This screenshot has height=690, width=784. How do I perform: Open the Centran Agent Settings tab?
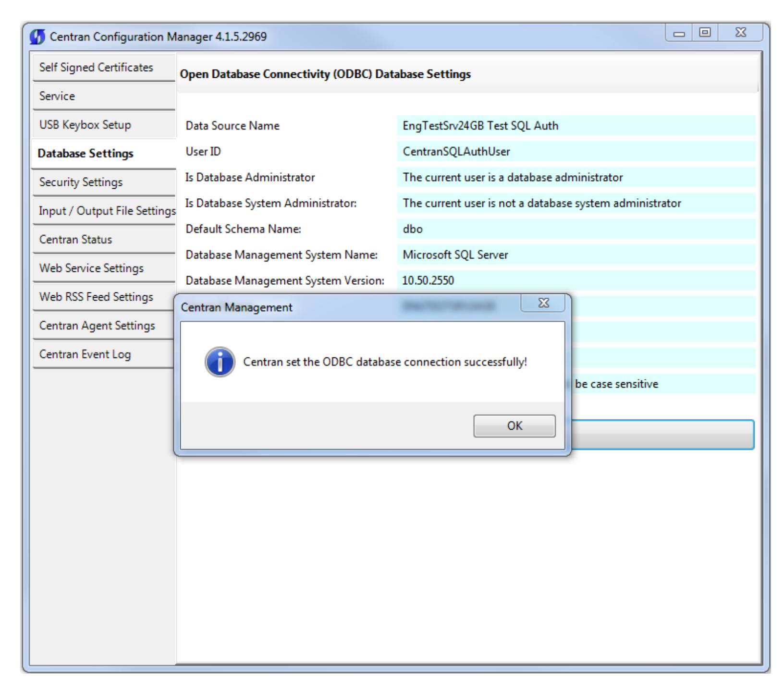(103, 326)
